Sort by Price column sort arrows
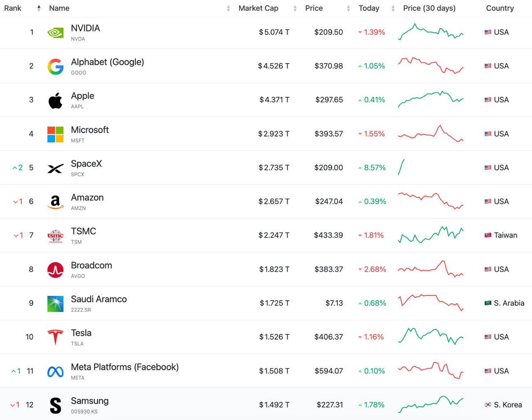 [348, 8]
